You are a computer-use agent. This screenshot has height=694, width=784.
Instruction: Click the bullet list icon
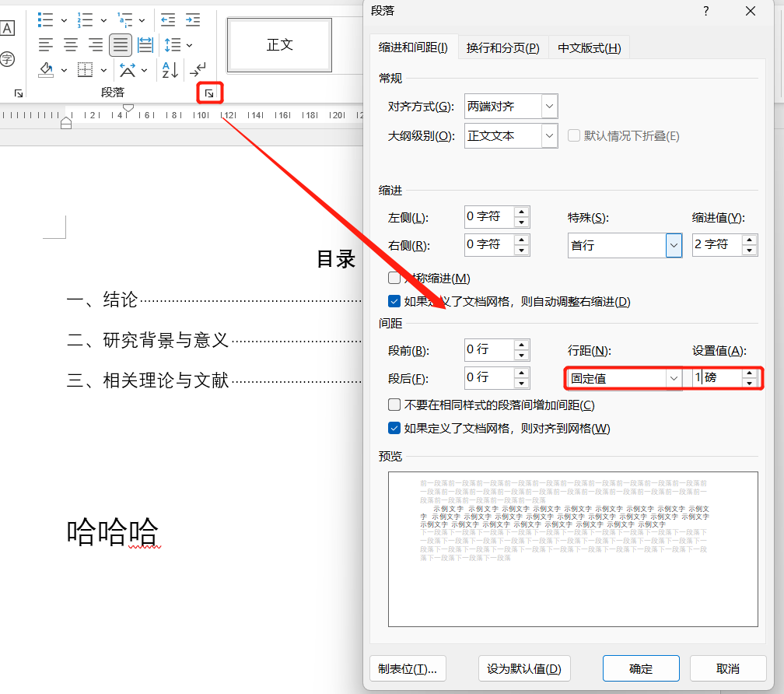45,20
